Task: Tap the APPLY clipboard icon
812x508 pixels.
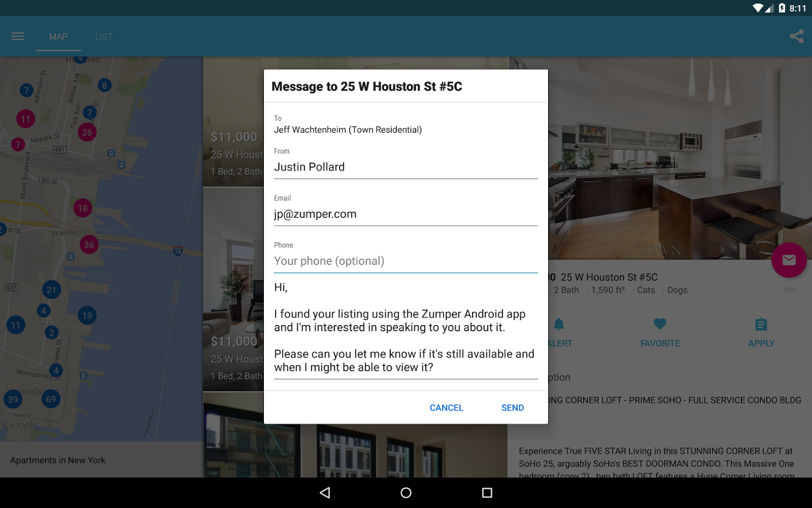Action: point(761,325)
